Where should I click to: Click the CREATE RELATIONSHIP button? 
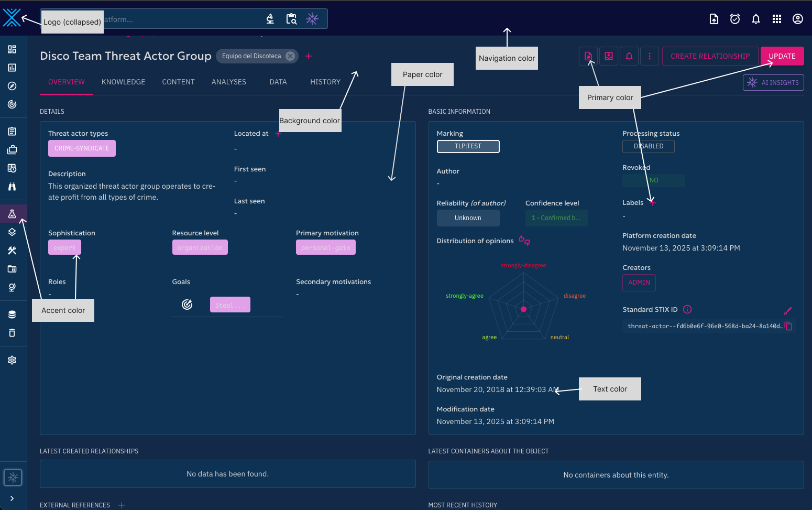point(710,56)
